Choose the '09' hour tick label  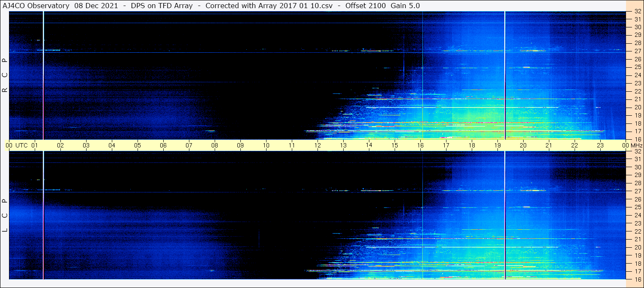(x=240, y=145)
